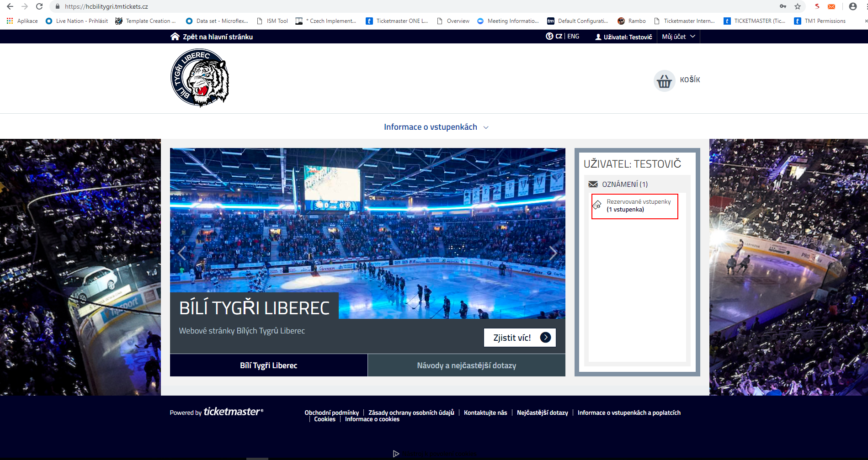868x460 pixels.
Task: Select the Bílí Tygři Liberec tab
Action: [268, 365]
